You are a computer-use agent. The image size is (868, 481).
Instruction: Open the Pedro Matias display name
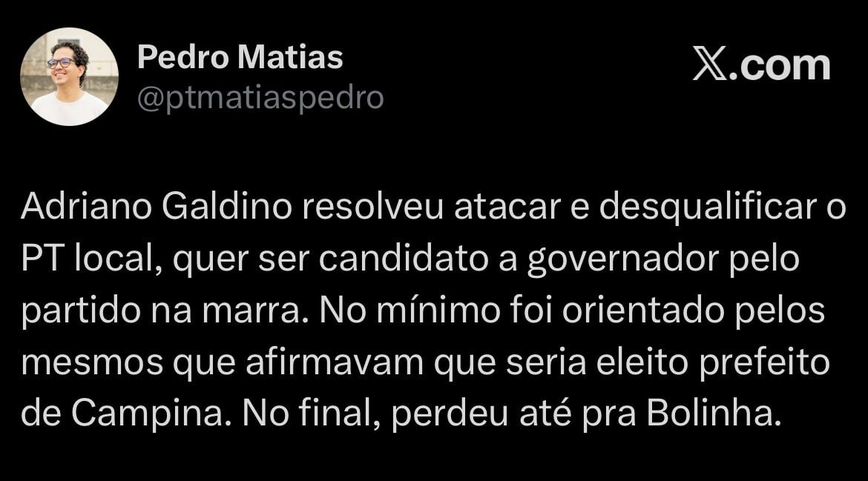coord(240,57)
